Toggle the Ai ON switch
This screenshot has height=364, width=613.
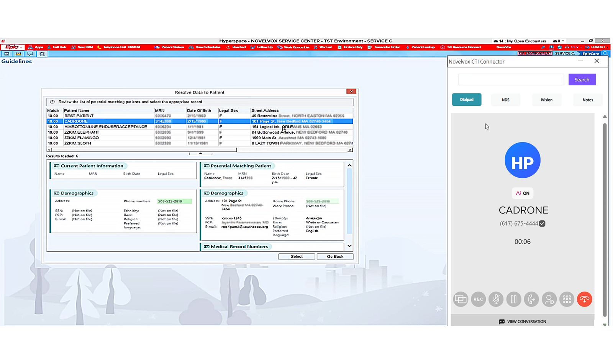[523, 193]
